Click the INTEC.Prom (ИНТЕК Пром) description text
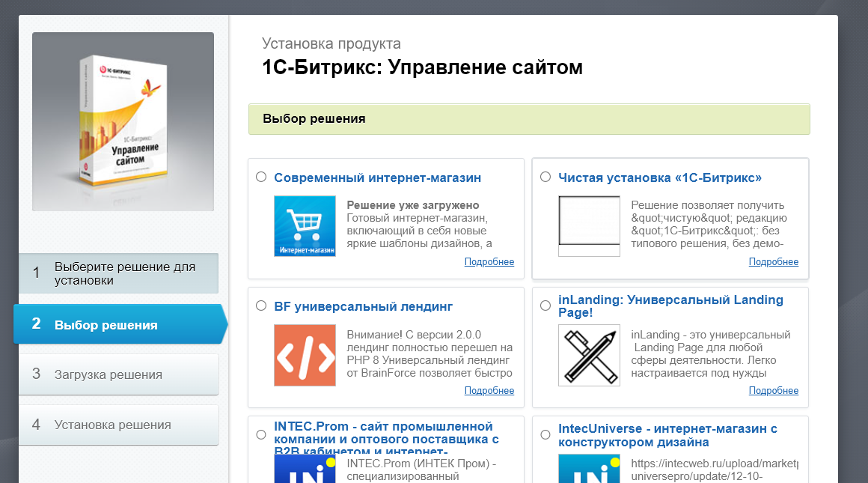Viewport: 868px width, 483px height. (x=421, y=470)
